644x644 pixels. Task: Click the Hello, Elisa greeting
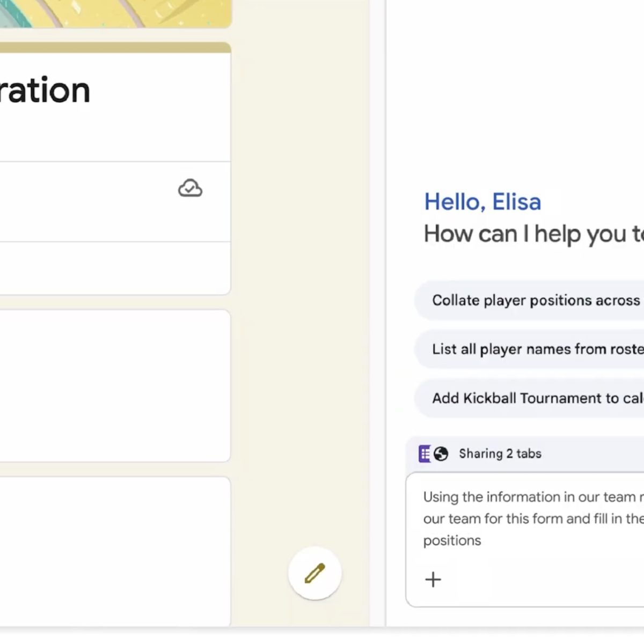click(482, 202)
